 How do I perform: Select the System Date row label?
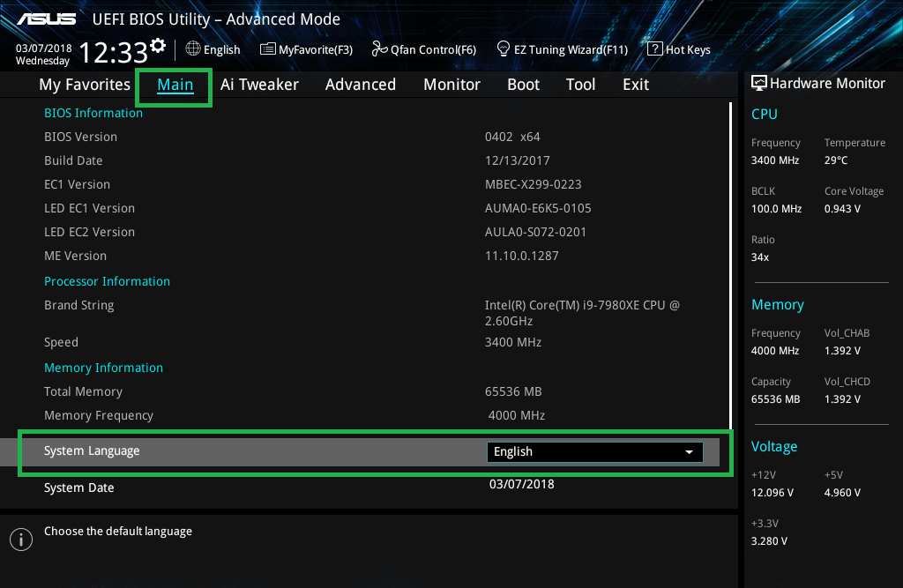click(78, 488)
